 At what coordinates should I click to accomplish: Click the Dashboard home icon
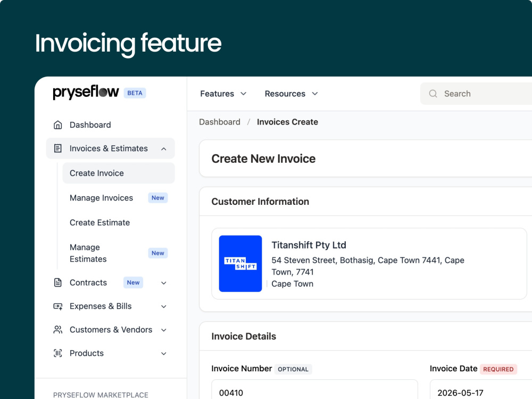pyautogui.click(x=57, y=125)
